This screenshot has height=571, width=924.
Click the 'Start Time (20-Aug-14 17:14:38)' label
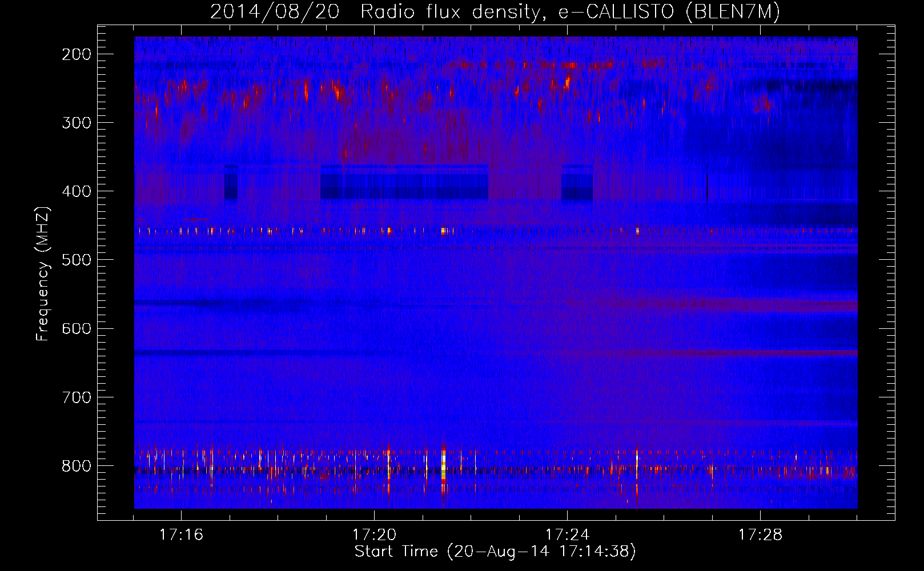click(x=495, y=552)
